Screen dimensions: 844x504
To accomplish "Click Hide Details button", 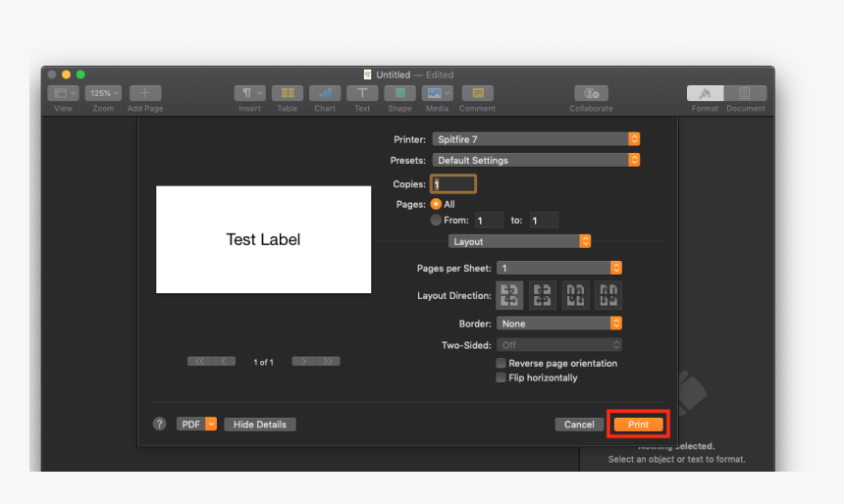I will tap(260, 425).
